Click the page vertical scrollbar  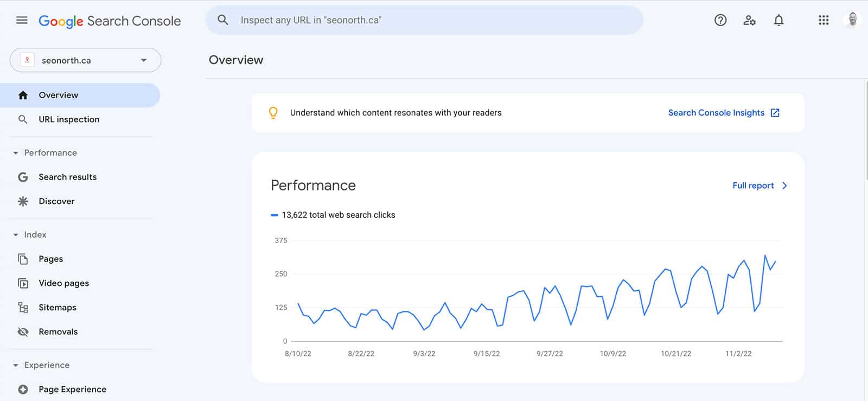(866, 130)
